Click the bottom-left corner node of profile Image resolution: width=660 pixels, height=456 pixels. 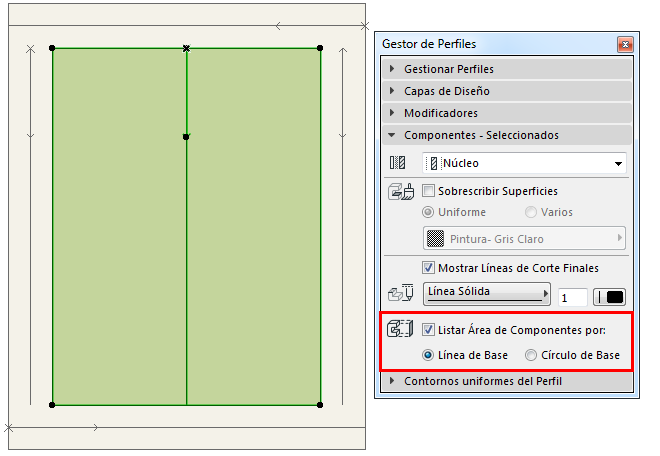pyautogui.click(x=52, y=405)
